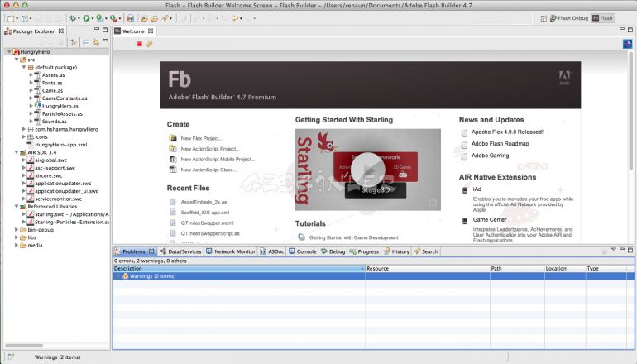Open the Data/Services tab
The height and width of the screenshot is (364, 637).
181,251
